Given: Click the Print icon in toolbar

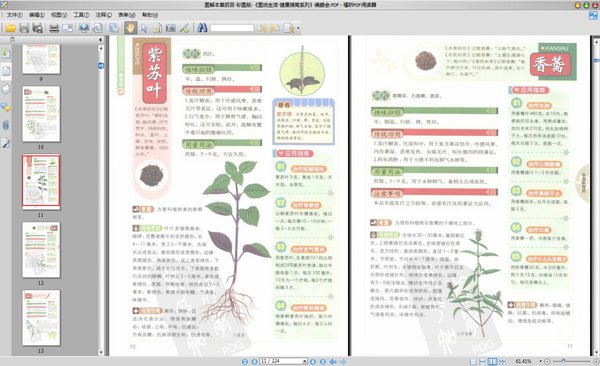Looking at the screenshot, I should [x=54, y=28].
